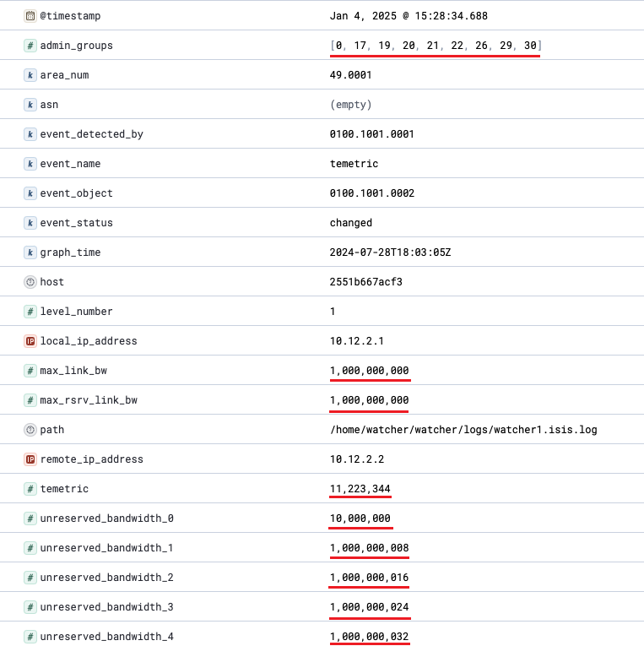This screenshot has height=646, width=644.
Task: Click the unknown type icon beside host
Action: (30, 282)
